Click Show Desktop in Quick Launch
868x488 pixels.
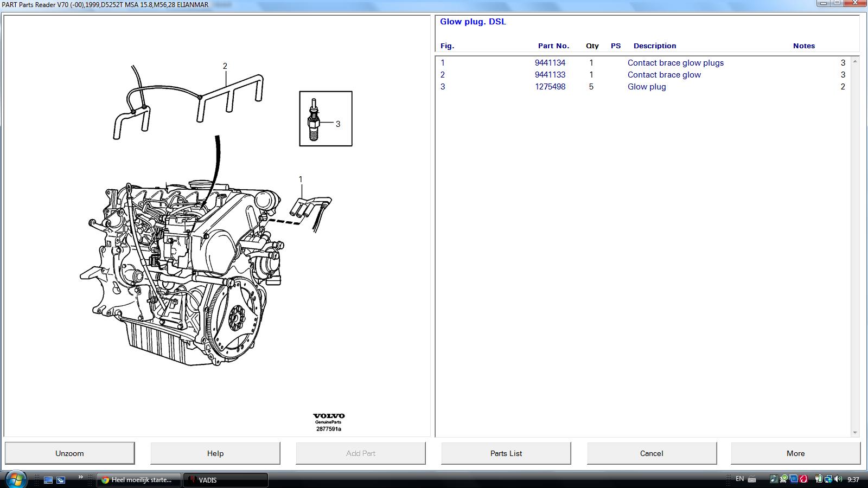[x=48, y=480]
